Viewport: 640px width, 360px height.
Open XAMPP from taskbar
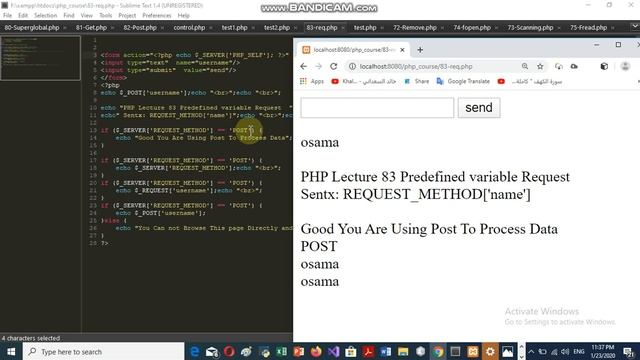coord(473,351)
